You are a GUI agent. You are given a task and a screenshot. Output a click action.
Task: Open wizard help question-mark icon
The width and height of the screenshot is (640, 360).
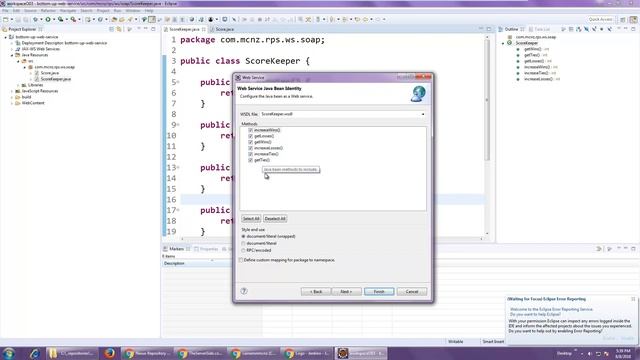244,291
